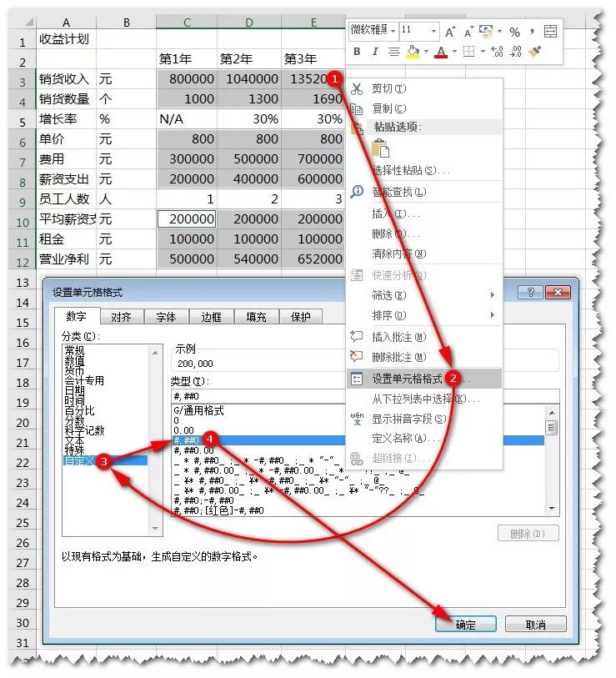Viewport: 616px width, 678px height.
Task: Select 科学记数 in the category list
Action: (84, 430)
